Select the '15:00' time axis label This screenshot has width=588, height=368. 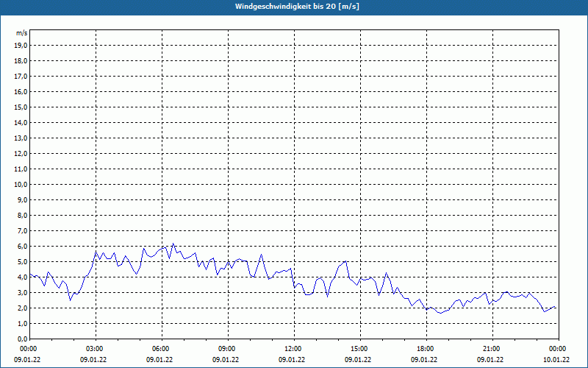360,349
